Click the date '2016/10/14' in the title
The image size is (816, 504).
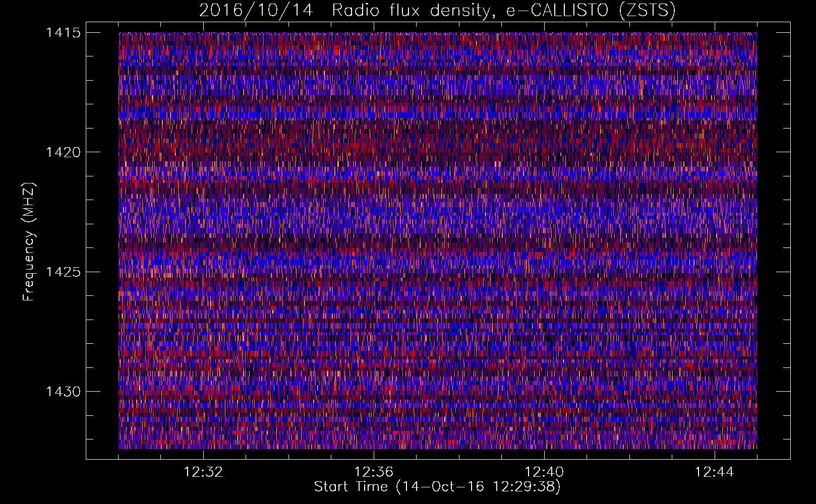pyautogui.click(x=256, y=11)
